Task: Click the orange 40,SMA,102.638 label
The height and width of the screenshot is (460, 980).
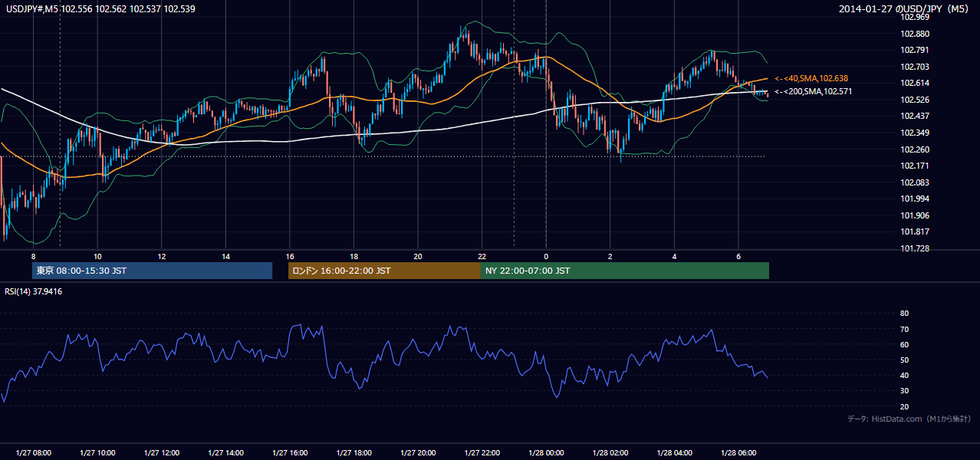Action: click(811, 78)
